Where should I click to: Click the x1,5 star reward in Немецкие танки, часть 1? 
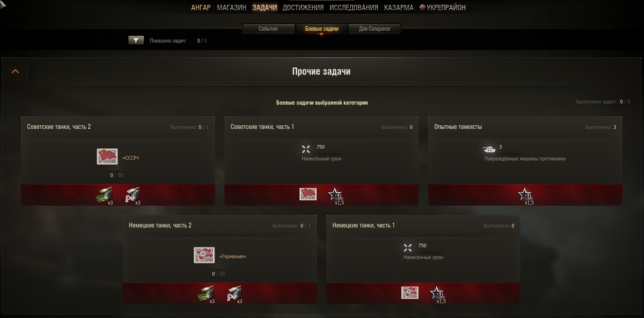[x=437, y=294]
